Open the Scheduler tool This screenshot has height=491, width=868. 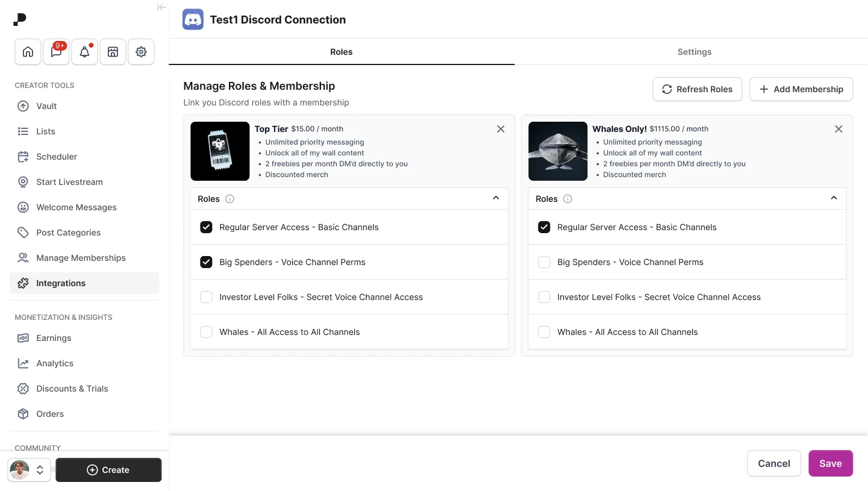pos(56,157)
